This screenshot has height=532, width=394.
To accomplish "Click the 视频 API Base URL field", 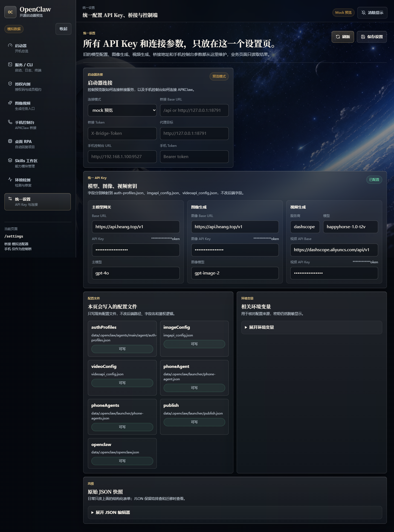I will (334, 250).
